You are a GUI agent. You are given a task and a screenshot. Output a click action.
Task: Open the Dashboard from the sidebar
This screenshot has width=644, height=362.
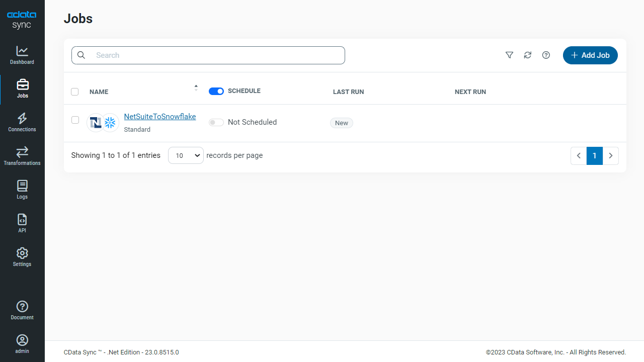[x=22, y=55]
